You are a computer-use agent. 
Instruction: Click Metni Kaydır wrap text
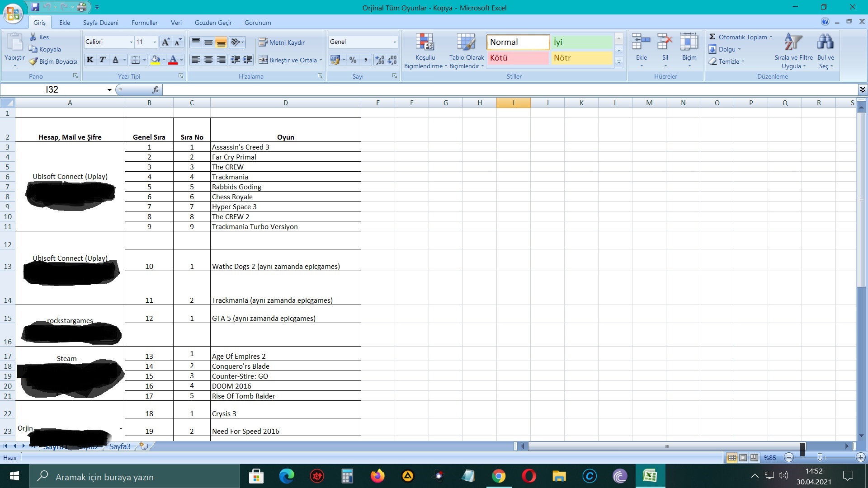282,42
